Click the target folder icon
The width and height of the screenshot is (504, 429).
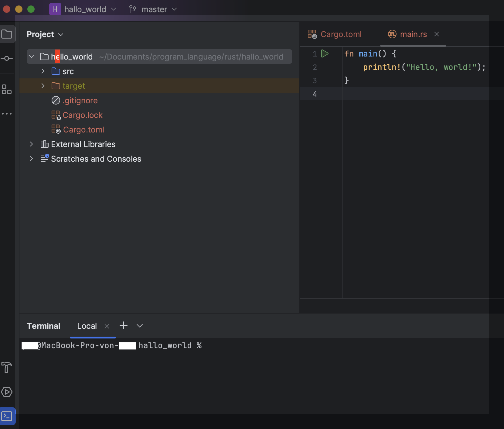[x=56, y=86]
